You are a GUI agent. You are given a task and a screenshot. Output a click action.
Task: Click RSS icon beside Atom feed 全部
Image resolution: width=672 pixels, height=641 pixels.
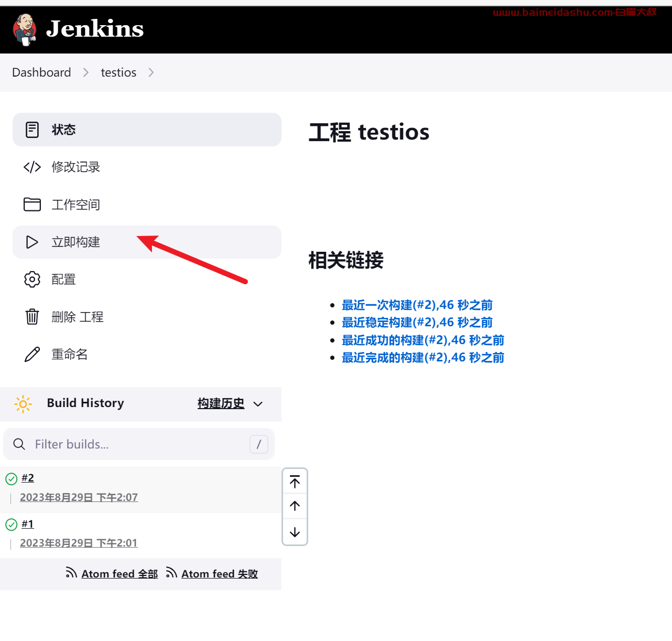[71, 573]
